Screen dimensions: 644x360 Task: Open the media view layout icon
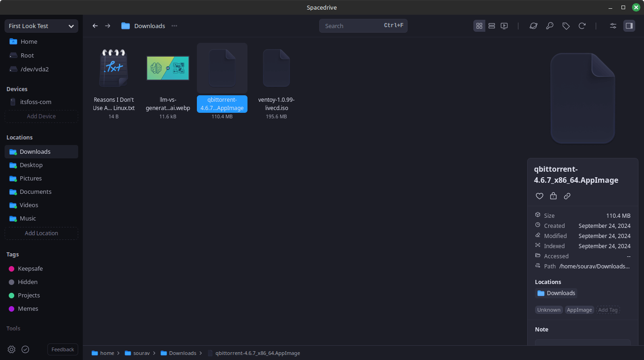[x=504, y=26]
